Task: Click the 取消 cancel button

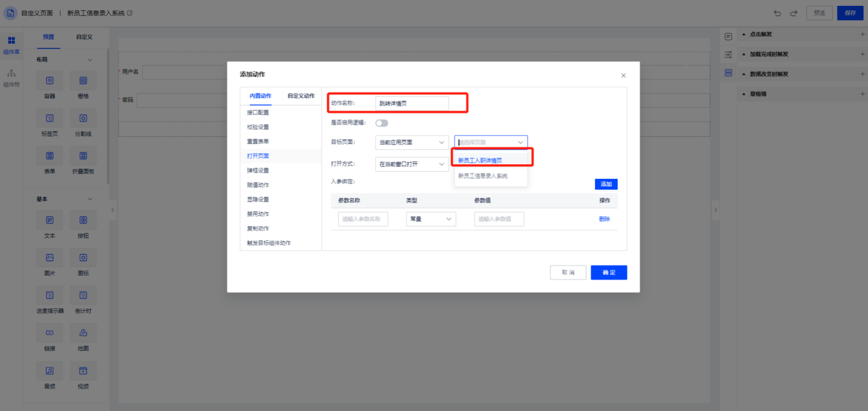Action: click(568, 273)
